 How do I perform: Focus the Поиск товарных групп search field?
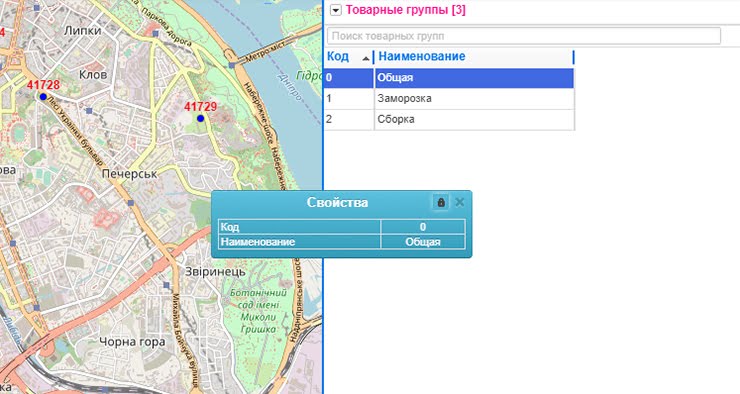524,36
